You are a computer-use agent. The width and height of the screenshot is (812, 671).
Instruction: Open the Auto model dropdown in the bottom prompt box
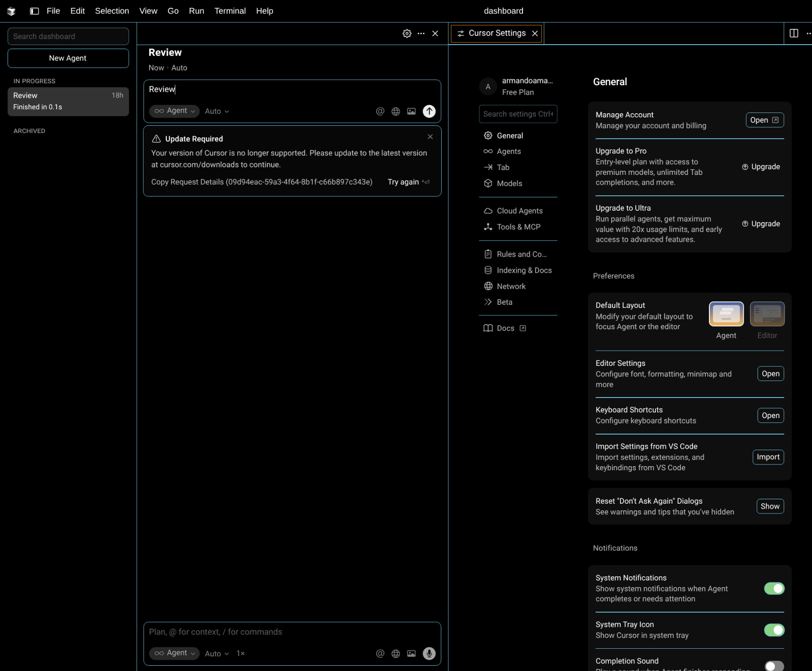pyautogui.click(x=217, y=654)
